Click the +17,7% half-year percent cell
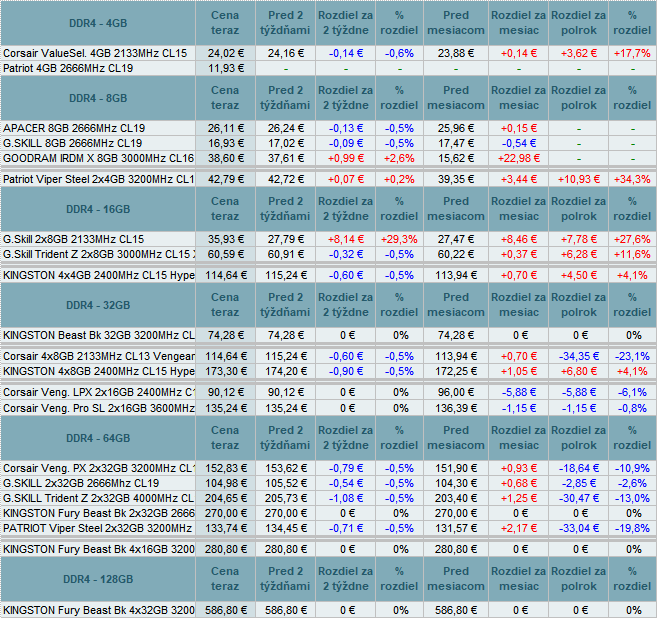The width and height of the screenshot is (657, 618). click(x=632, y=53)
